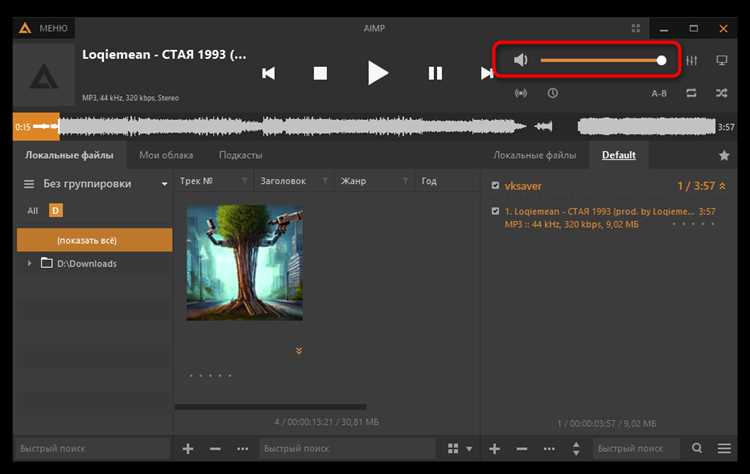
Task: Expand the Без группировки dropdown
Action: (164, 184)
